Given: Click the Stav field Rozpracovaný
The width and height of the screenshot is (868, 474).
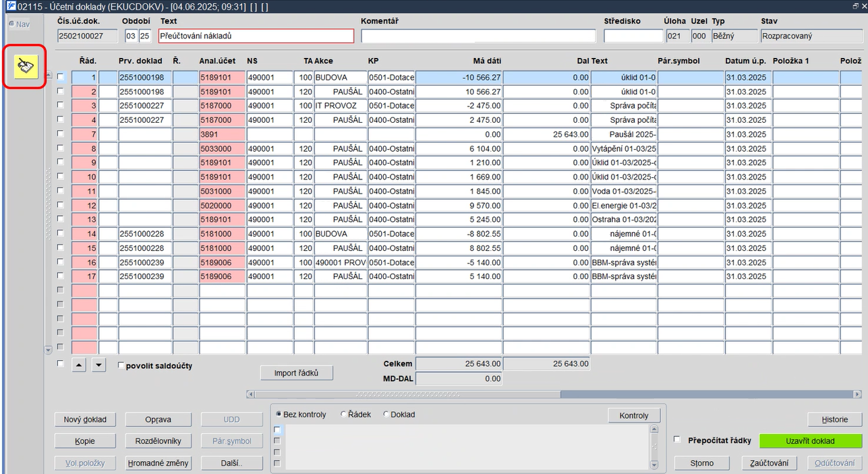Looking at the screenshot, I should (x=812, y=36).
